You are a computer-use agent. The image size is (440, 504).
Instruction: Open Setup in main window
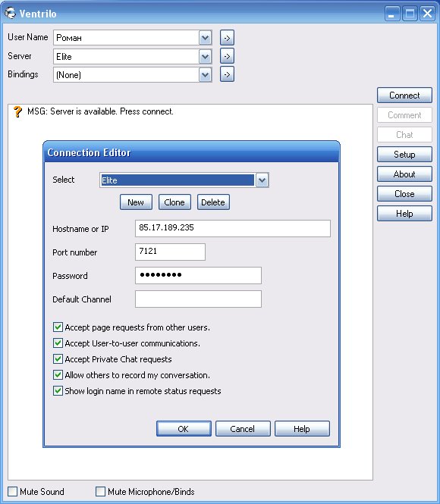[x=404, y=155]
